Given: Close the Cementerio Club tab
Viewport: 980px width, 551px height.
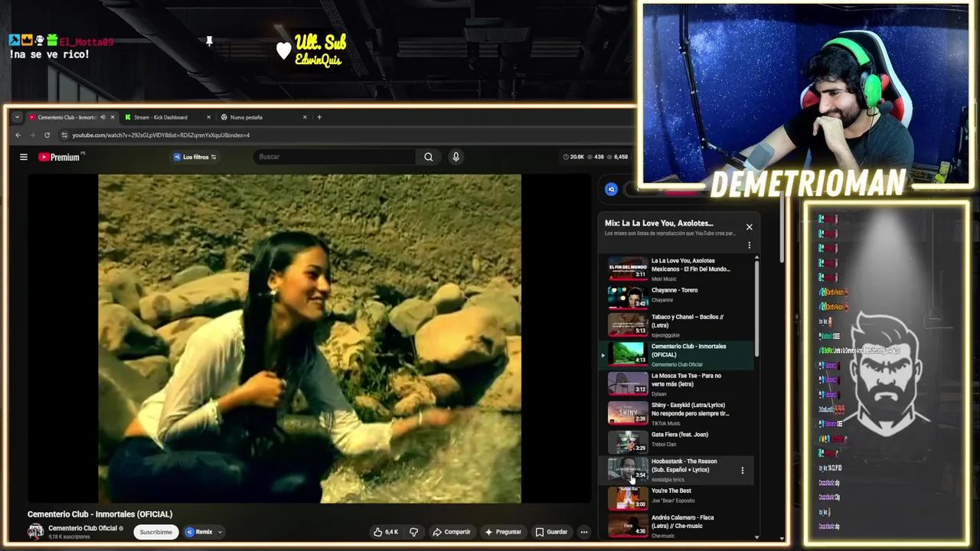Looking at the screenshot, I should pos(113,117).
